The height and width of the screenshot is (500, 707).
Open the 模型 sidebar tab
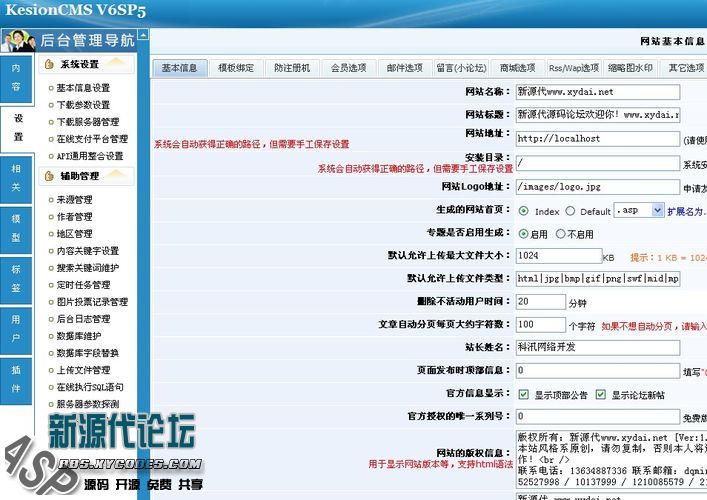tap(16, 229)
